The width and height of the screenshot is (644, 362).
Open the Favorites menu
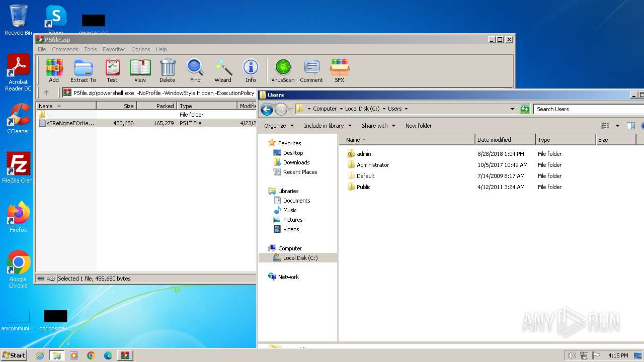click(x=114, y=49)
